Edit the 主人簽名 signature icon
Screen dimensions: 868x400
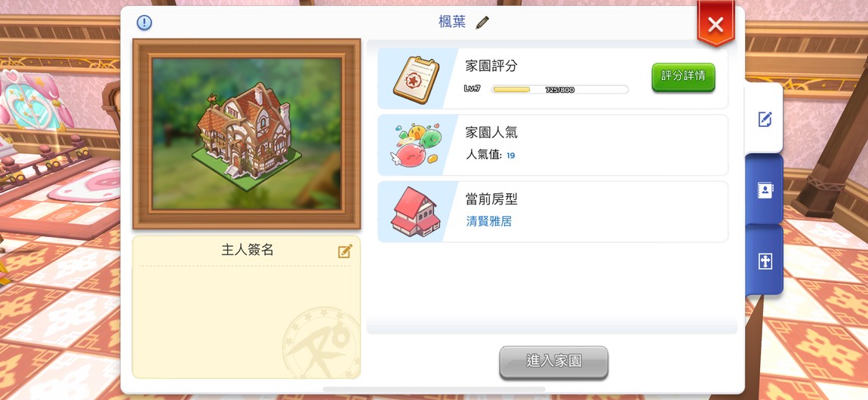click(345, 251)
